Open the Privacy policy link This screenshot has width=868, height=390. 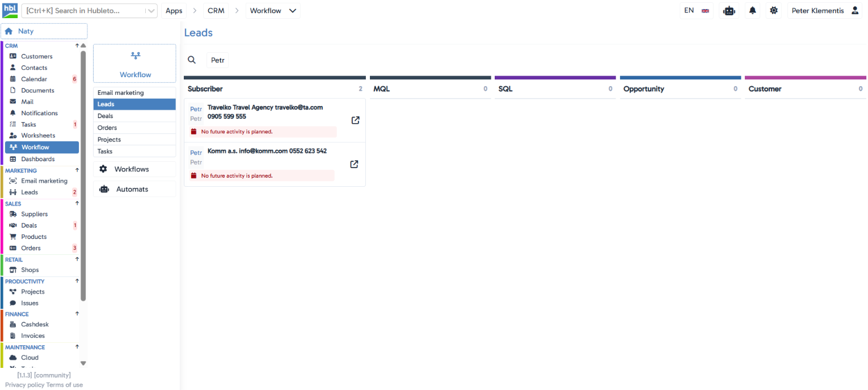[24, 385]
